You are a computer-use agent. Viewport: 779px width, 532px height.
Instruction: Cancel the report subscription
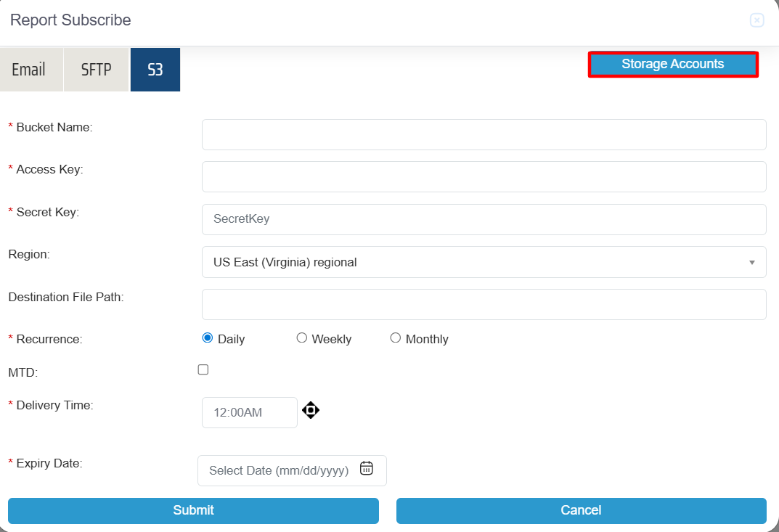click(581, 510)
